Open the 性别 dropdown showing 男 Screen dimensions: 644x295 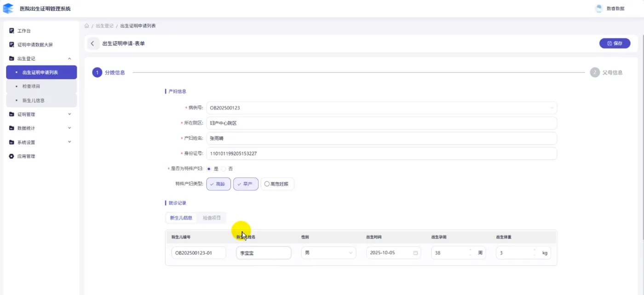click(x=328, y=253)
